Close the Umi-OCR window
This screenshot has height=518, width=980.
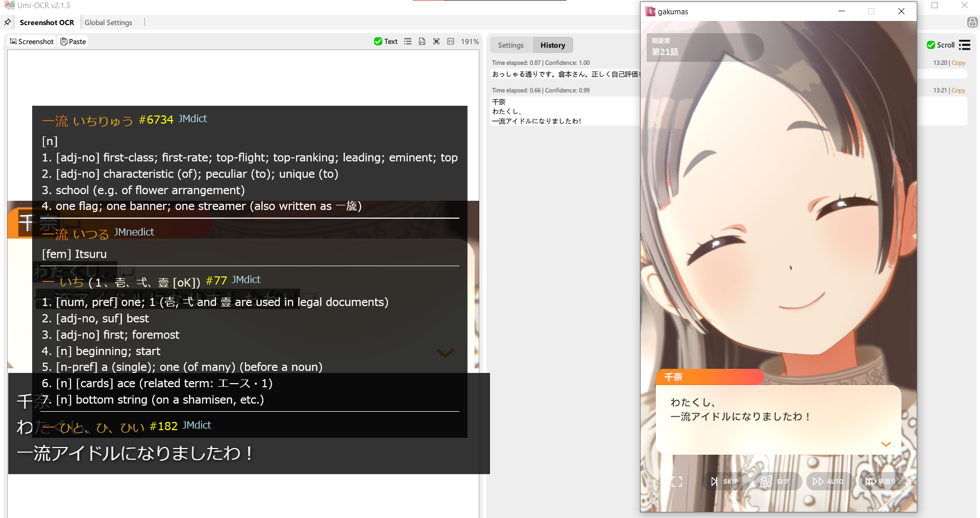pos(965,5)
